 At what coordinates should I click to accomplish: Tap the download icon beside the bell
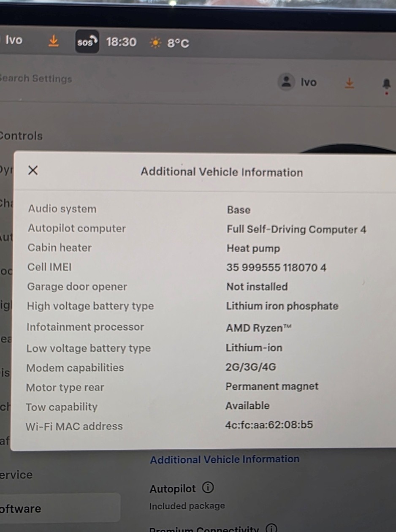coord(349,83)
